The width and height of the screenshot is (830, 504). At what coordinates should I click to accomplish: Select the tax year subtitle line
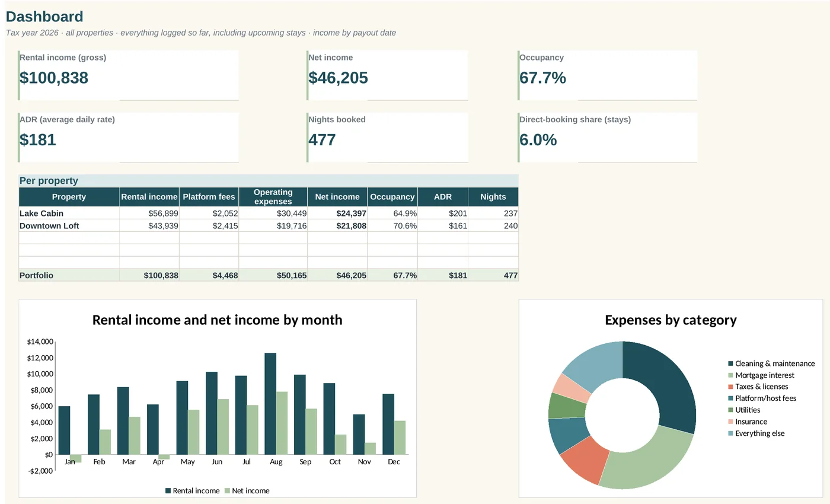(x=201, y=33)
